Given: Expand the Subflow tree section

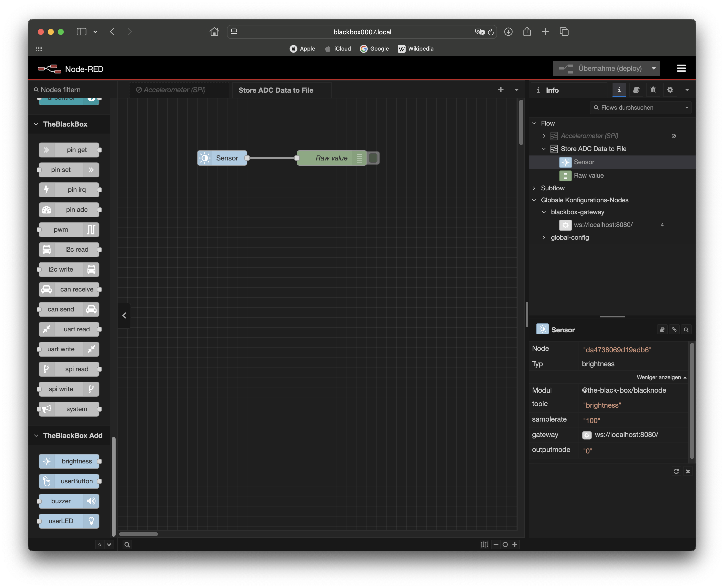Looking at the screenshot, I should point(534,188).
